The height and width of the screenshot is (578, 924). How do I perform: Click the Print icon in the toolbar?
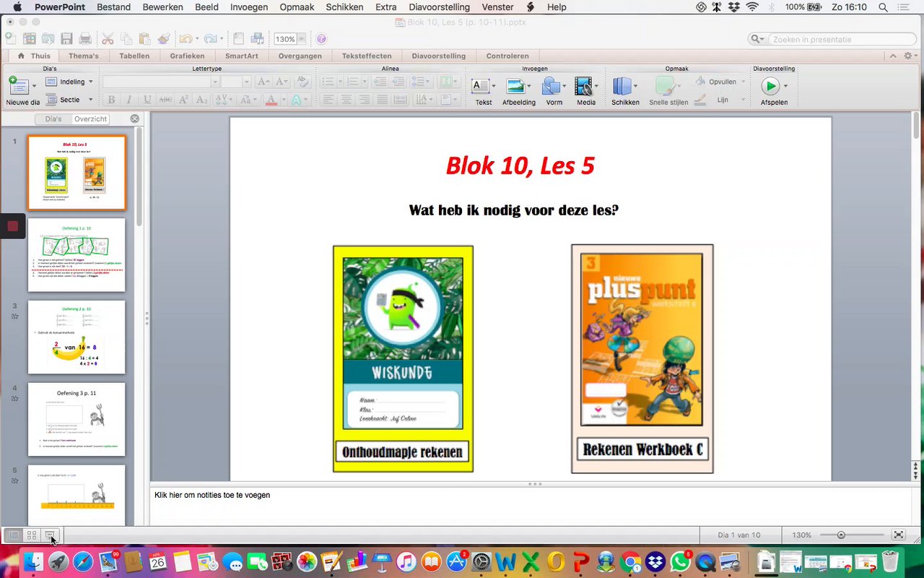85,39
